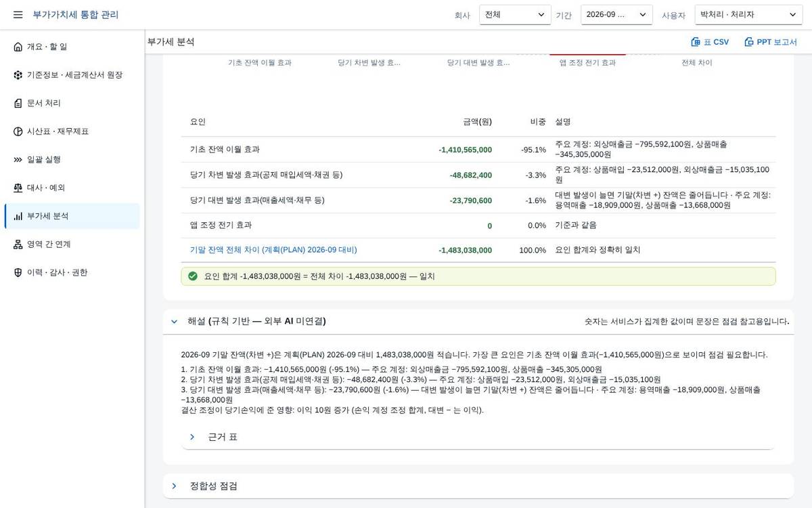Click the 부가세 분석 page heading
The width and height of the screenshot is (812, 508).
pyautogui.click(x=171, y=42)
